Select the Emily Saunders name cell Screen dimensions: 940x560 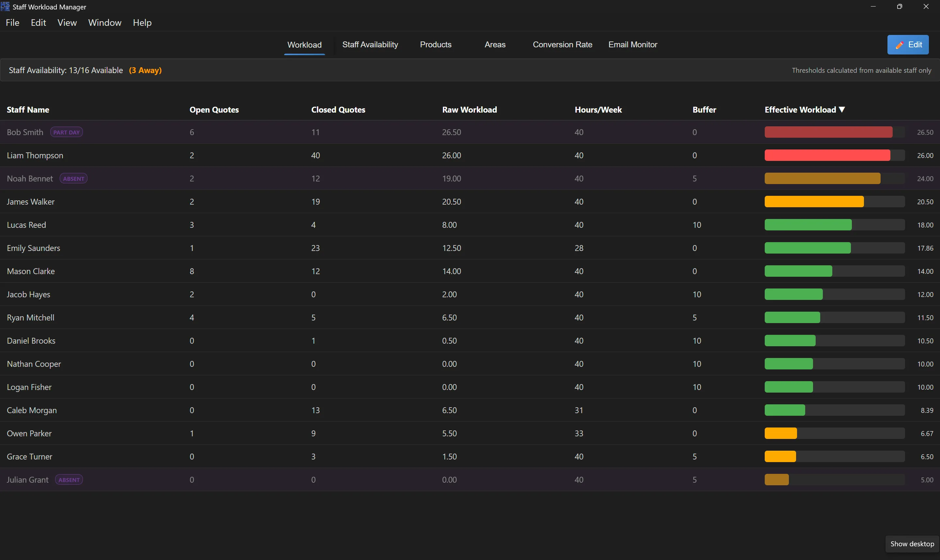(34, 248)
